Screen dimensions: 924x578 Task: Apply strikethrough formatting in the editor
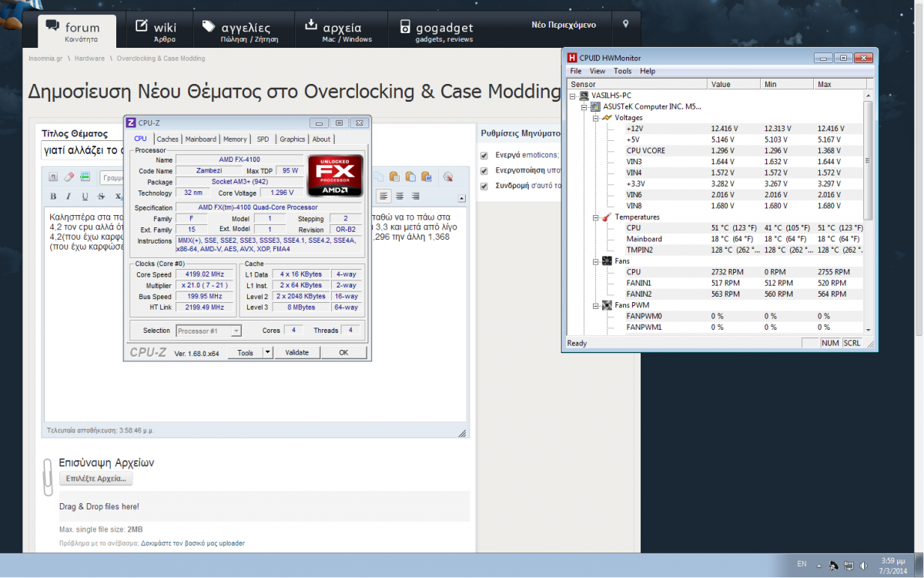click(x=99, y=197)
